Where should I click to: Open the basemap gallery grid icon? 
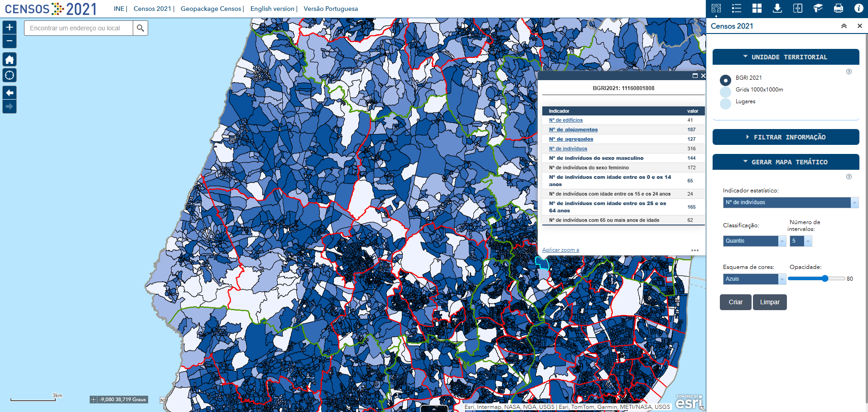(x=757, y=8)
